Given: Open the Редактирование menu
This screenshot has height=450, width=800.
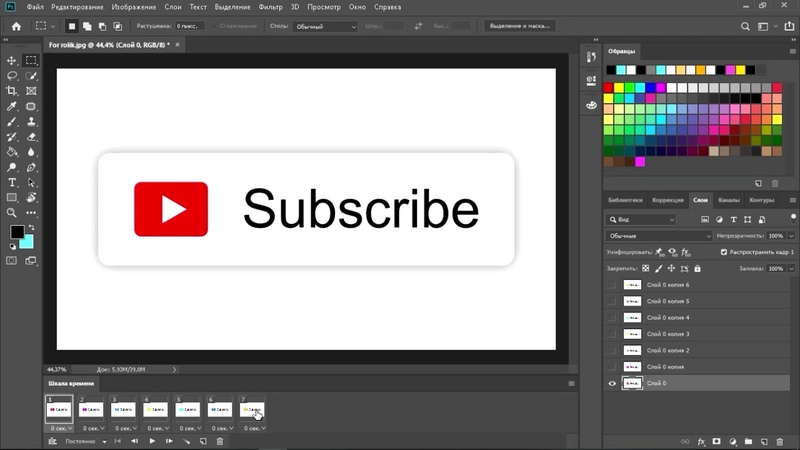Looking at the screenshot, I should [x=78, y=7].
